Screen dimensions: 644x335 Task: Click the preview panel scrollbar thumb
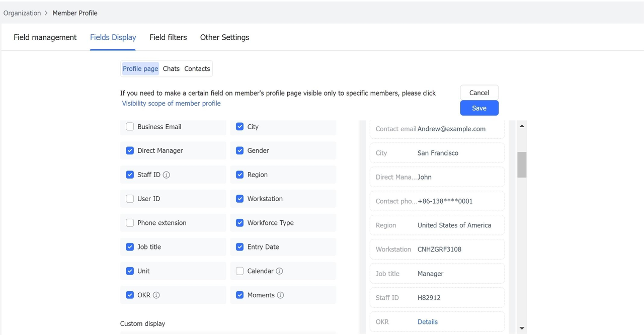point(522,164)
